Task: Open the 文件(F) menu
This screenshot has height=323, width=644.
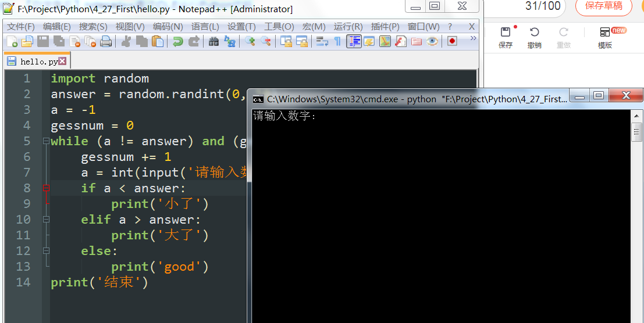Action: coord(21,27)
